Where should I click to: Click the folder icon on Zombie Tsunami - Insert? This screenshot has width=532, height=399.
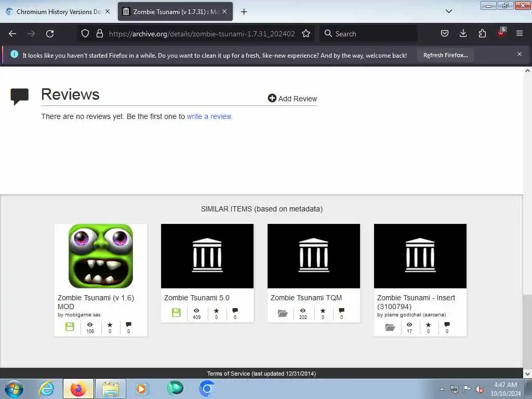(390, 327)
